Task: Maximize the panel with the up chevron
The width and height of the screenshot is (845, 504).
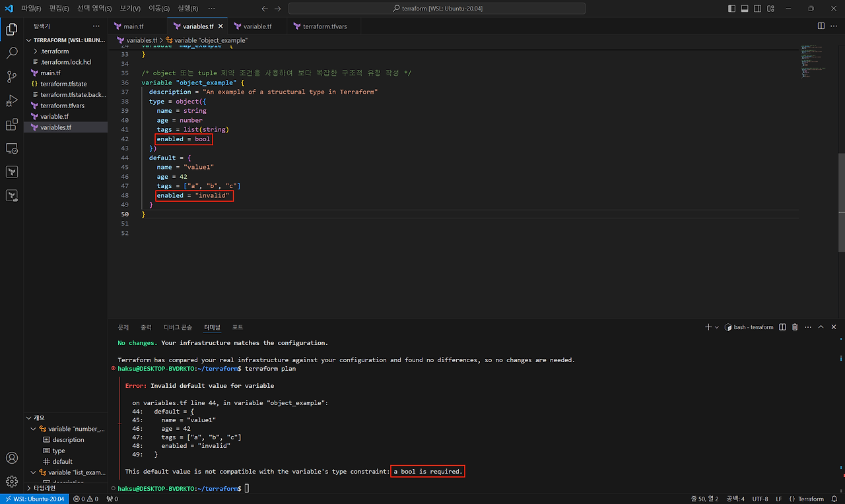Action: tap(821, 327)
